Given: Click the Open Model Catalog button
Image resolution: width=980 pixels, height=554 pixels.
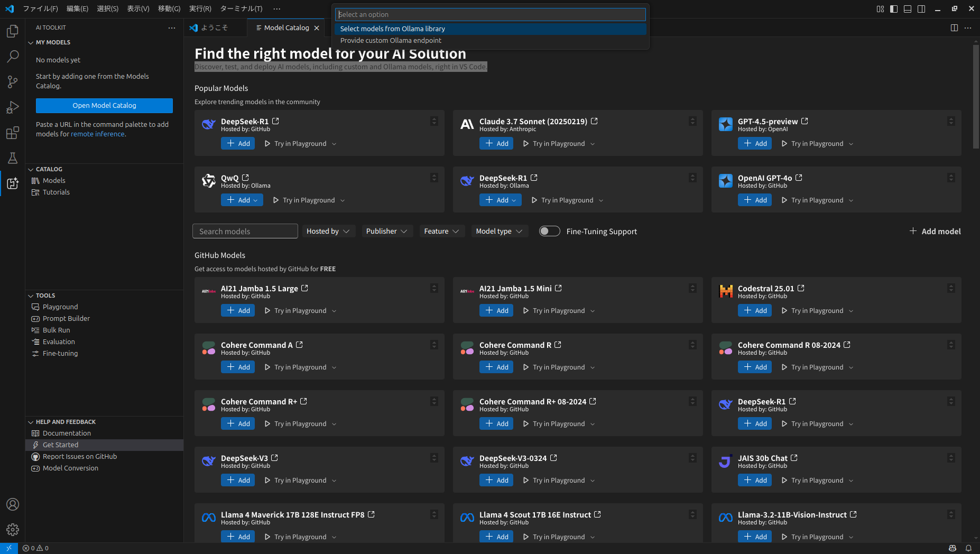Looking at the screenshot, I should coord(104,105).
